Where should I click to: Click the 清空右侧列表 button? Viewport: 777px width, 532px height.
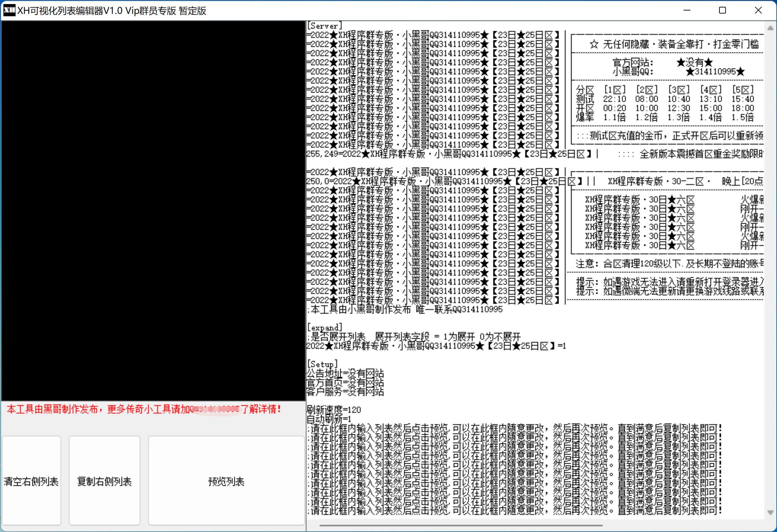31,481
